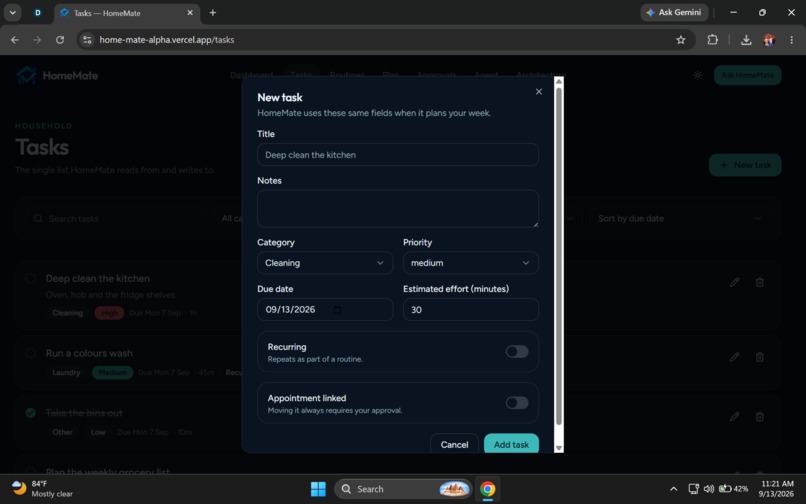Open the Sort by due date dropdown

coord(680,219)
